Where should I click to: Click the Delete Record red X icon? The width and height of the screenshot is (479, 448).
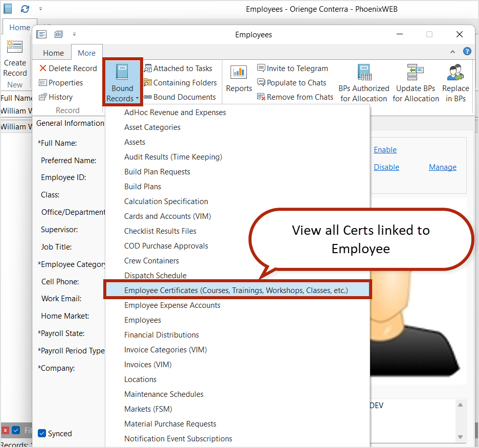(43, 68)
